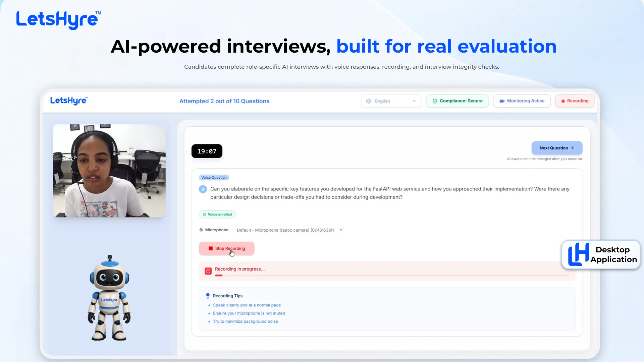Click the 'Recording in progress...' message
Screen dimensions: 644x362
tap(240, 269)
